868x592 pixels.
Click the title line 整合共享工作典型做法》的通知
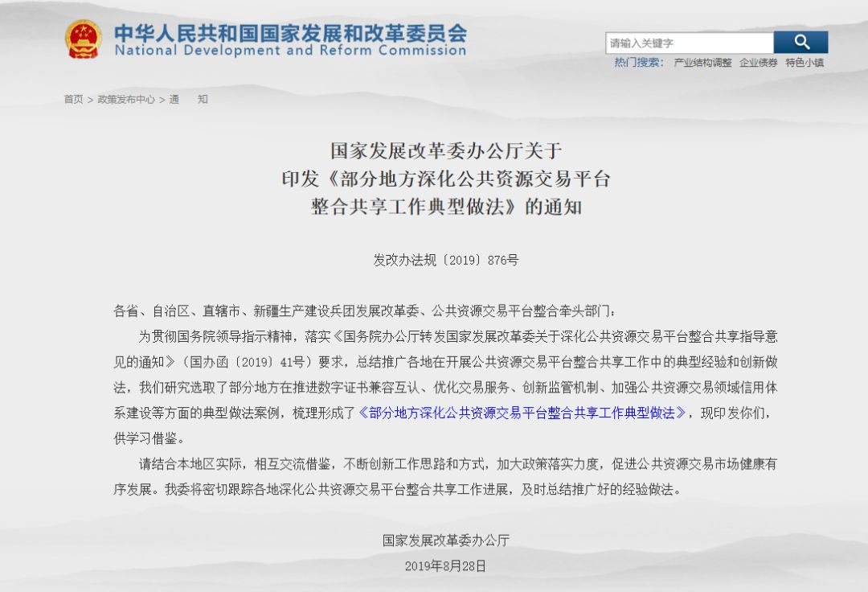tap(446, 207)
